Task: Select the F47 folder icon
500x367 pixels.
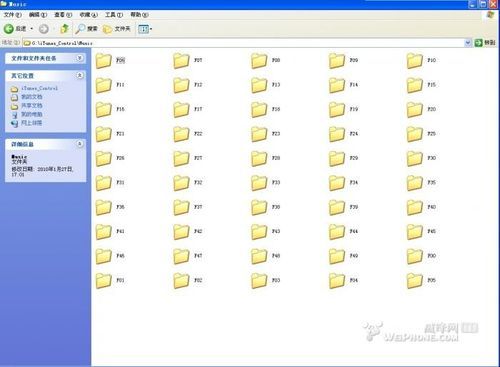Action: pyautogui.click(x=181, y=256)
